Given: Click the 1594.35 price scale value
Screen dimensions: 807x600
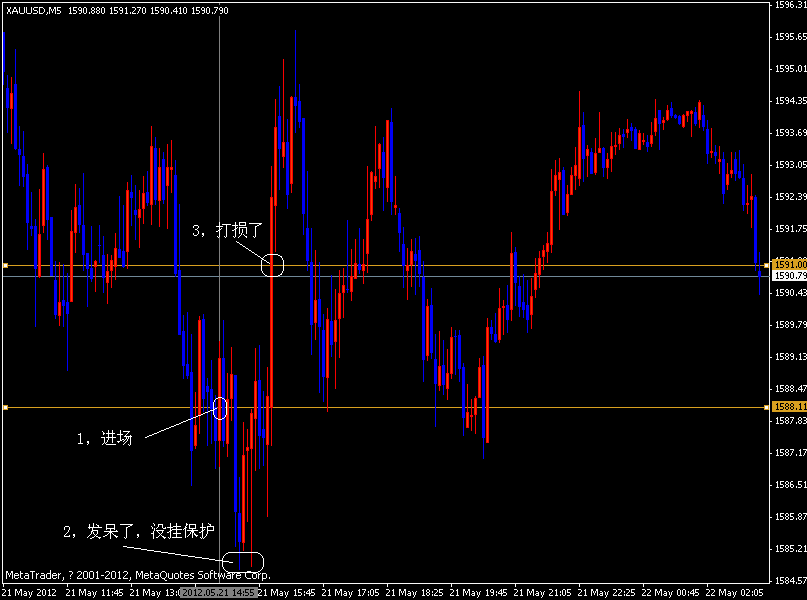Looking at the screenshot, I should pos(791,101).
